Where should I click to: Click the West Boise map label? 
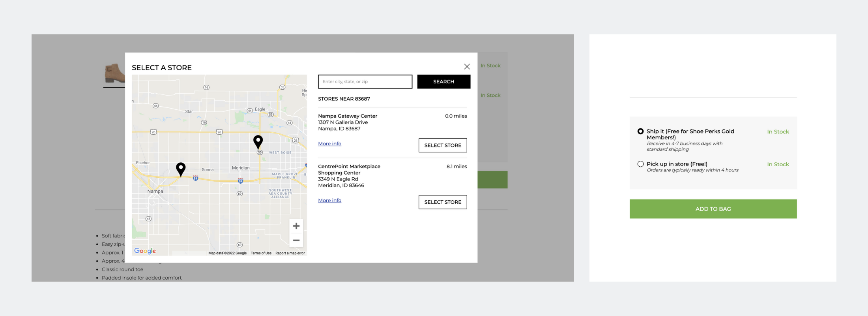(280, 152)
